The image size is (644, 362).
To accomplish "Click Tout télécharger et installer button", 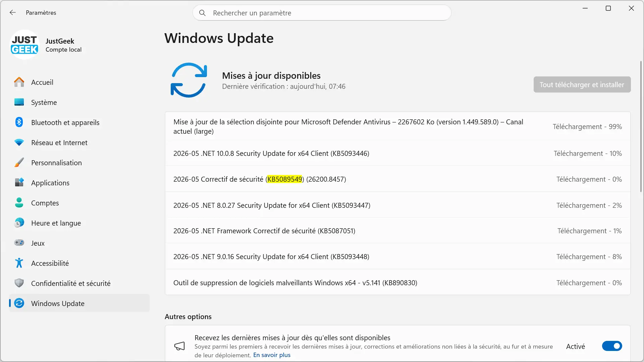I will tap(582, 84).
